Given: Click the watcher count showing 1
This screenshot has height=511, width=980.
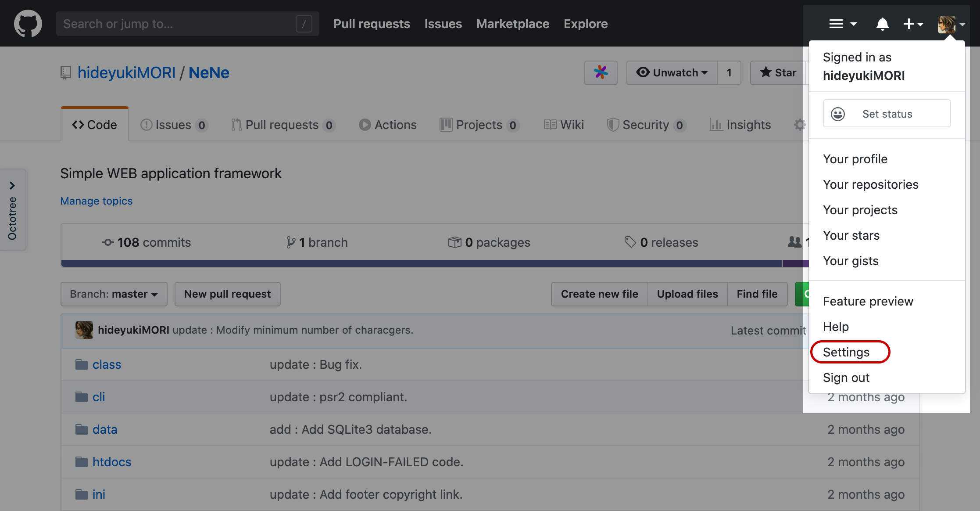Looking at the screenshot, I should tap(729, 73).
